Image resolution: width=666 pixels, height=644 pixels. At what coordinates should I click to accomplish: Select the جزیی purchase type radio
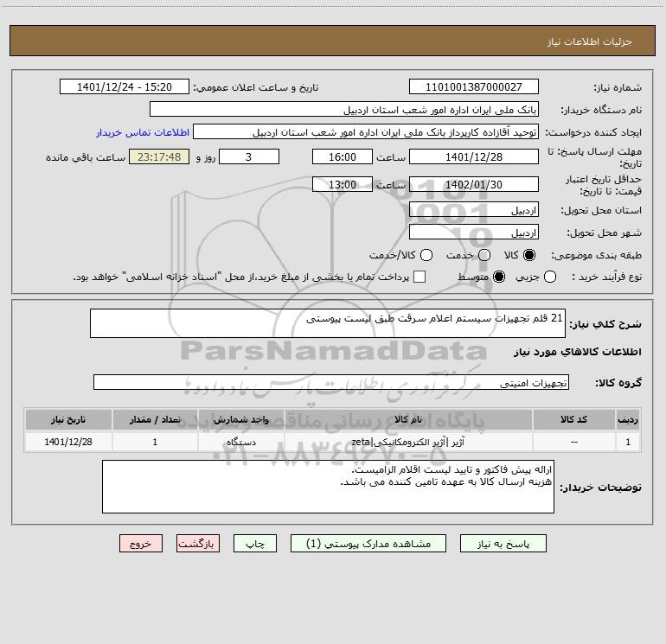(550, 277)
